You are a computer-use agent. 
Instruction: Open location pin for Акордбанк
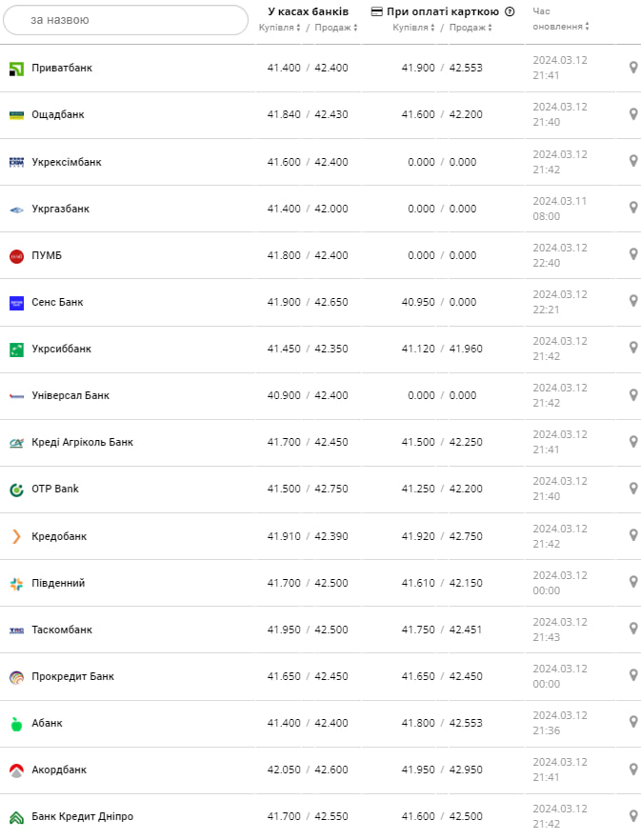pyautogui.click(x=633, y=769)
